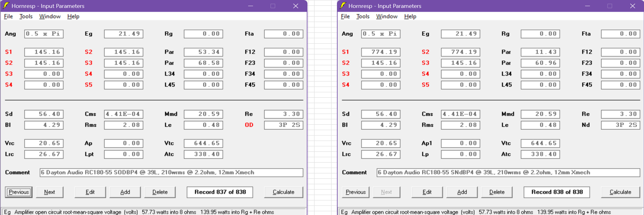Click Previous button in right window
644x215 pixels.
tap(356, 192)
